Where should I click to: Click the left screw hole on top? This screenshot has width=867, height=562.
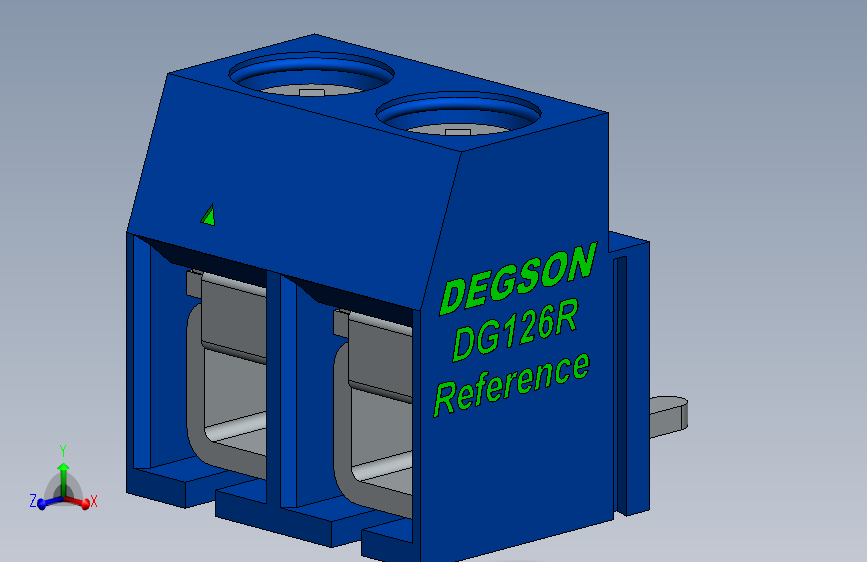tap(311, 75)
